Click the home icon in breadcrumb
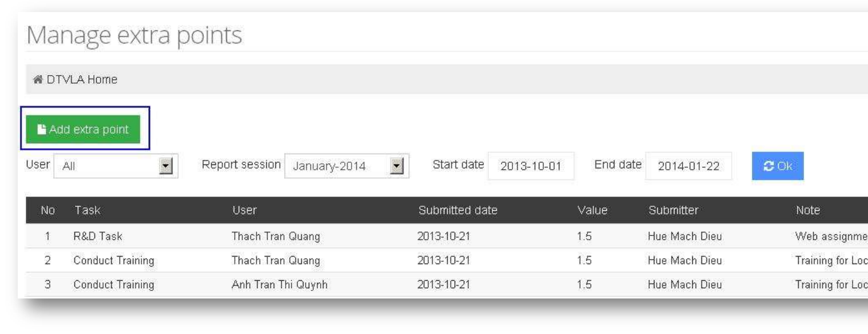This screenshot has height=334, width=868. pos(38,80)
